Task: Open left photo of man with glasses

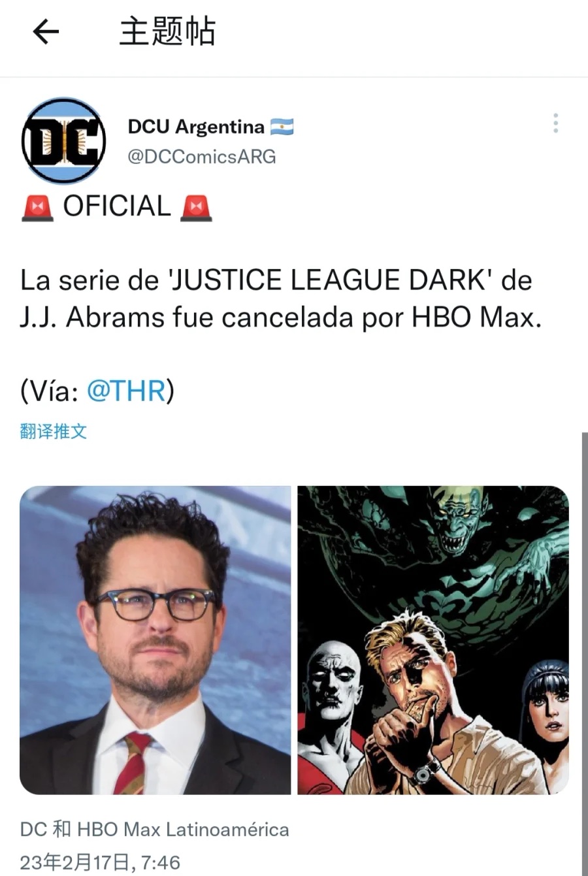Action: [155, 640]
